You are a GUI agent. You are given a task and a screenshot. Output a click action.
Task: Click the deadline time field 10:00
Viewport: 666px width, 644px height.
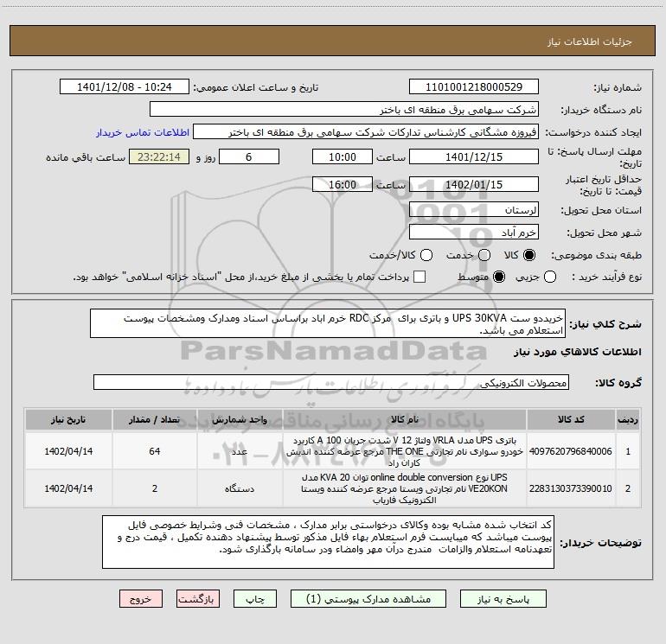click(x=343, y=157)
